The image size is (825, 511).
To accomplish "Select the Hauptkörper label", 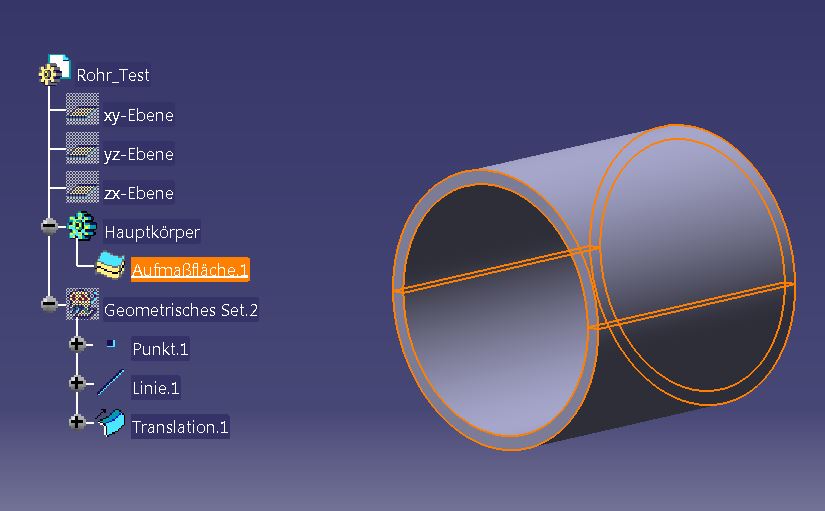I will pyautogui.click(x=152, y=232).
